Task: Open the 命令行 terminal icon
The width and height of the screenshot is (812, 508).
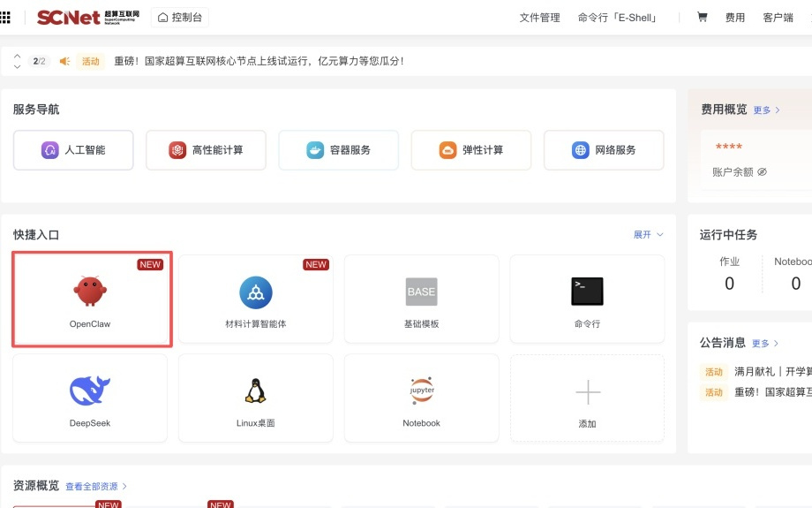Action: click(x=587, y=292)
